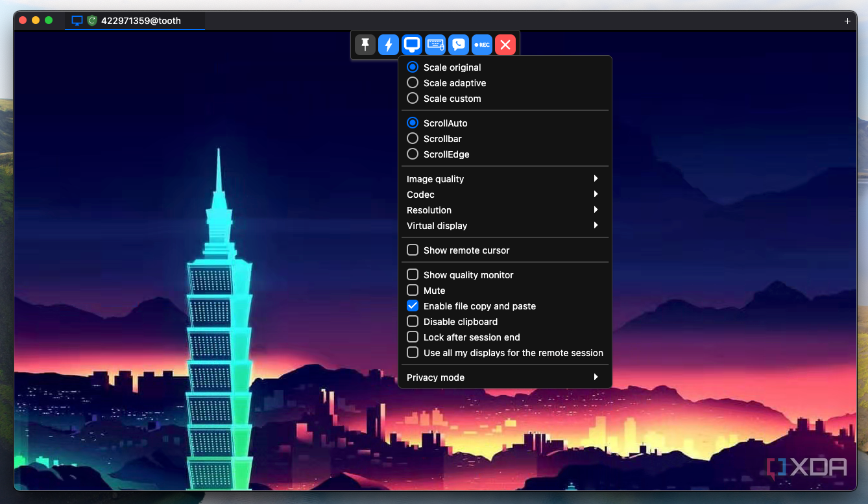Open the keyboard settings icon

coord(435,45)
